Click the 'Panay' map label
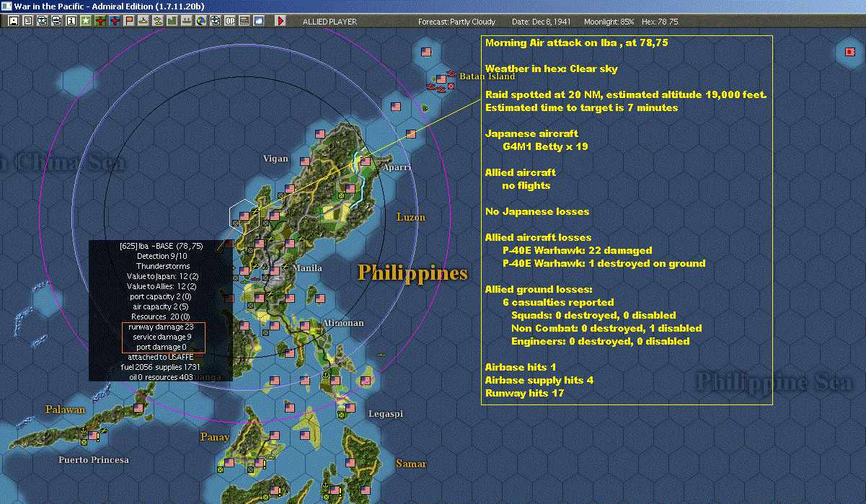 215,437
